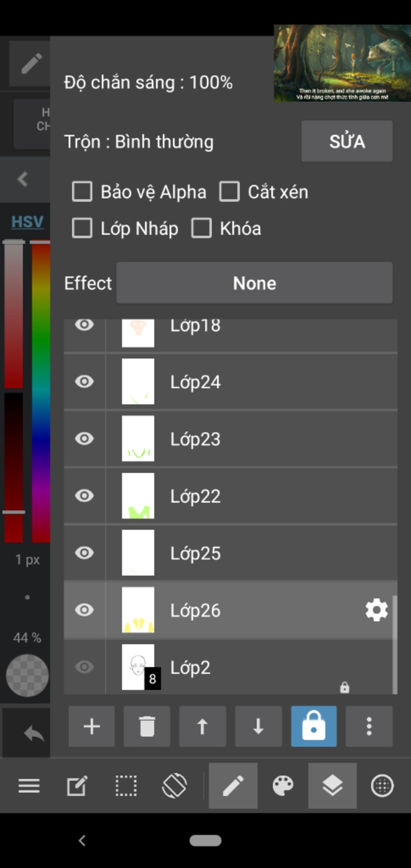
Task: Tap the rotate canvas icon
Action: (174, 786)
